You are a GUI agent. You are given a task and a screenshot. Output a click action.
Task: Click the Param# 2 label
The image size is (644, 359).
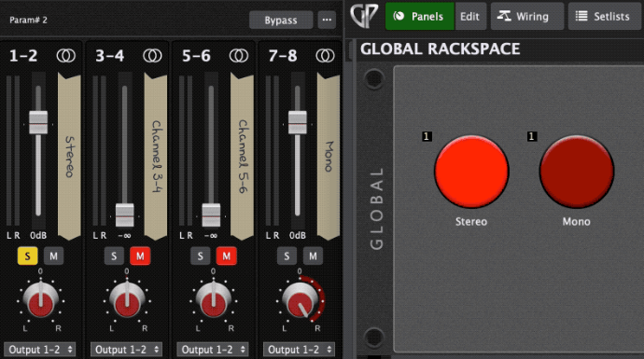pyautogui.click(x=28, y=21)
